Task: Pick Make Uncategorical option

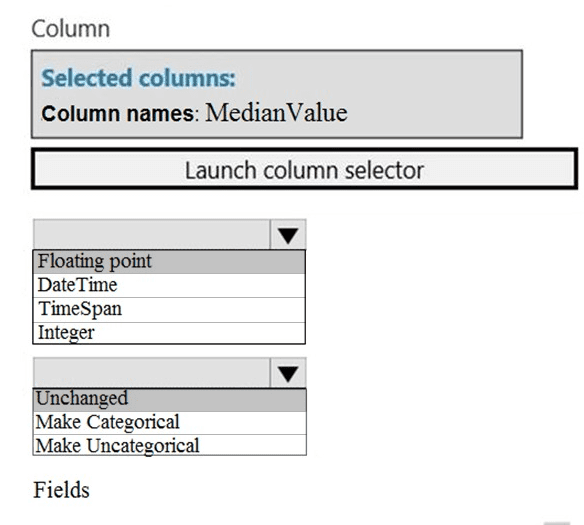Action: tap(170, 445)
